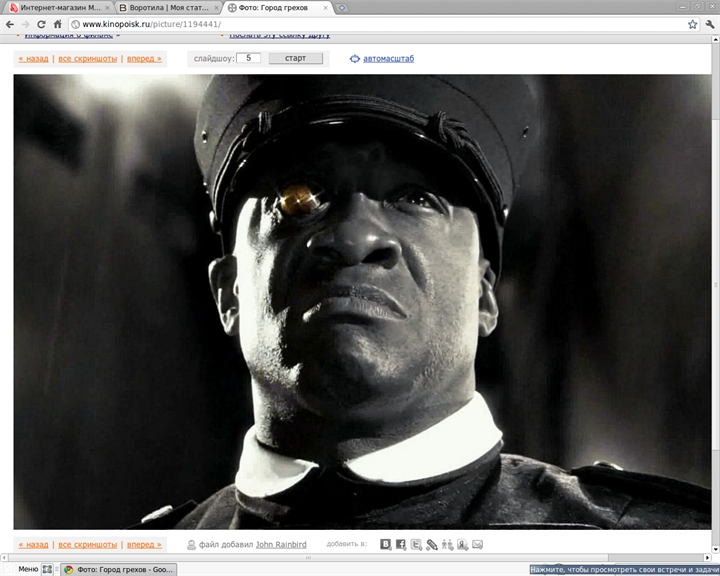Select the 'Фото: Город грехов' tab
Screen dimensions: 720x576
(x=278, y=8)
